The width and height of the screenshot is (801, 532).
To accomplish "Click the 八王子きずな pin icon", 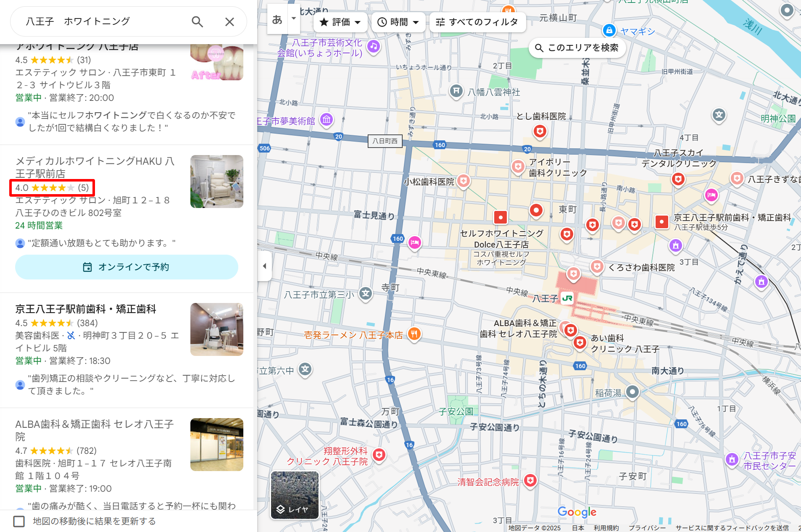I will click(737, 178).
